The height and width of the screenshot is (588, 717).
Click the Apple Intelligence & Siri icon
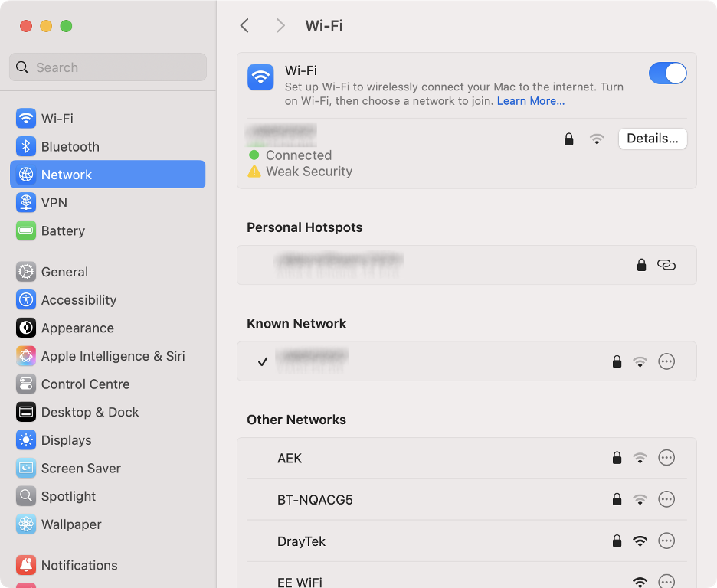(25, 355)
